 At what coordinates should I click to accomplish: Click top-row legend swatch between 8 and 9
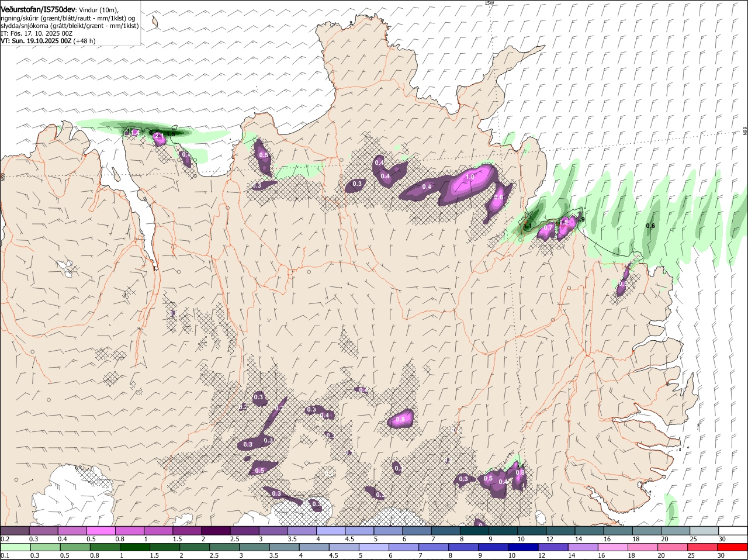[474, 530]
